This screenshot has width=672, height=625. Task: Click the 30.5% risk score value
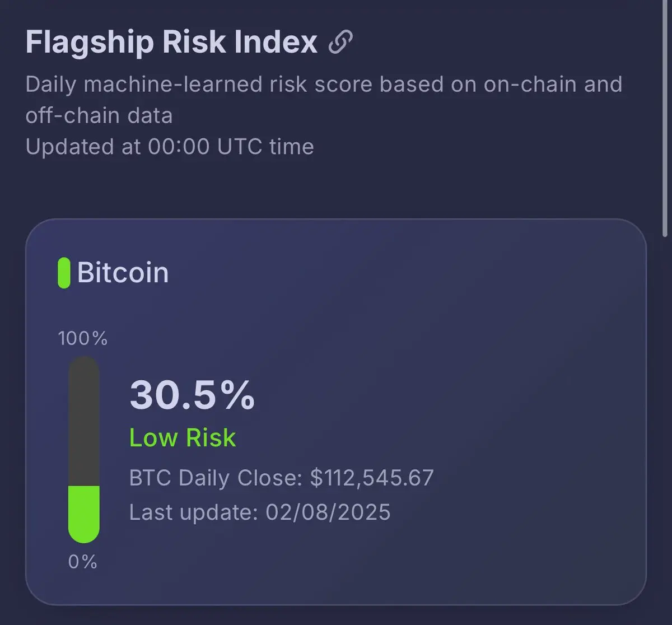[192, 395]
